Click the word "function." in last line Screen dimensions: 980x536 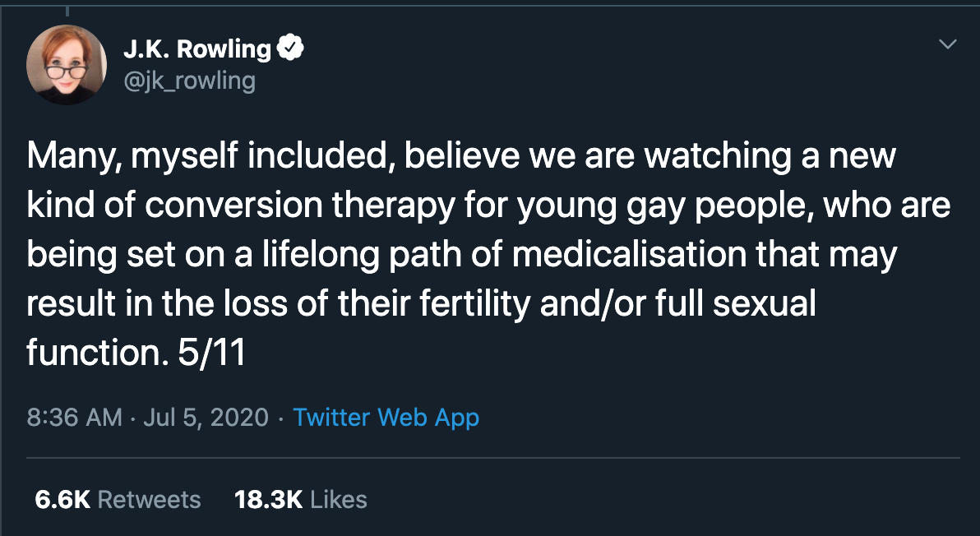coord(92,353)
